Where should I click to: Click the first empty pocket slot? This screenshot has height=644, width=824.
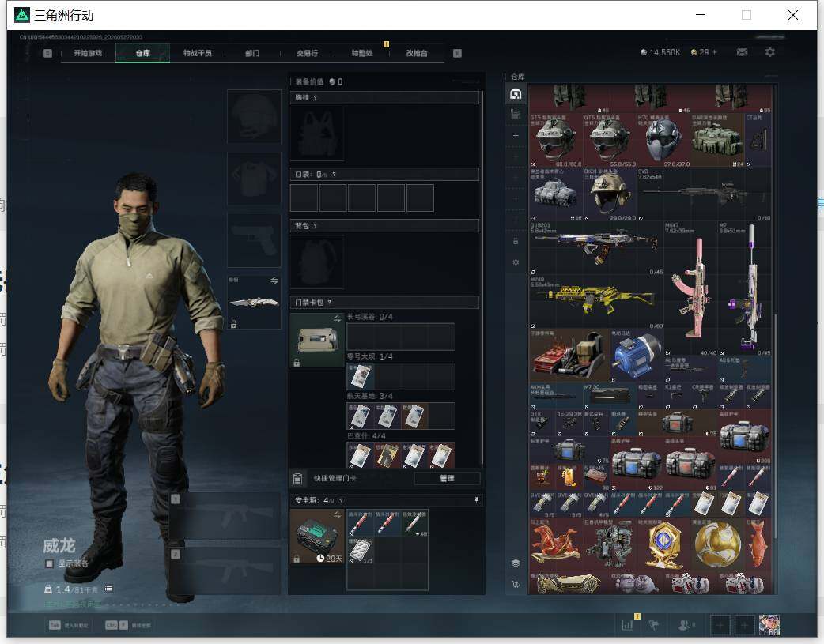tap(304, 198)
